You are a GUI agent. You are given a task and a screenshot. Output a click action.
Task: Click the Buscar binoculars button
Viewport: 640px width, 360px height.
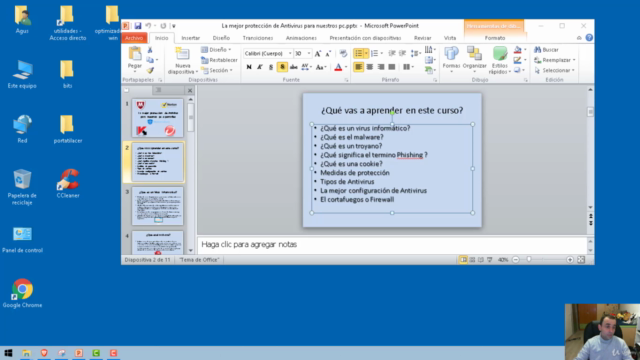(546, 50)
